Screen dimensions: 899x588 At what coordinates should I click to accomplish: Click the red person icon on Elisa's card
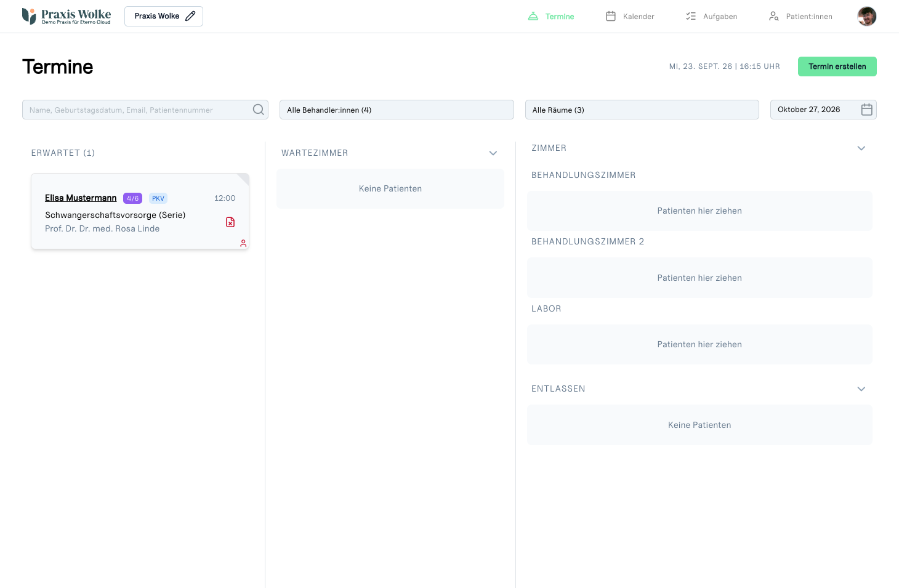tap(243, 243)
